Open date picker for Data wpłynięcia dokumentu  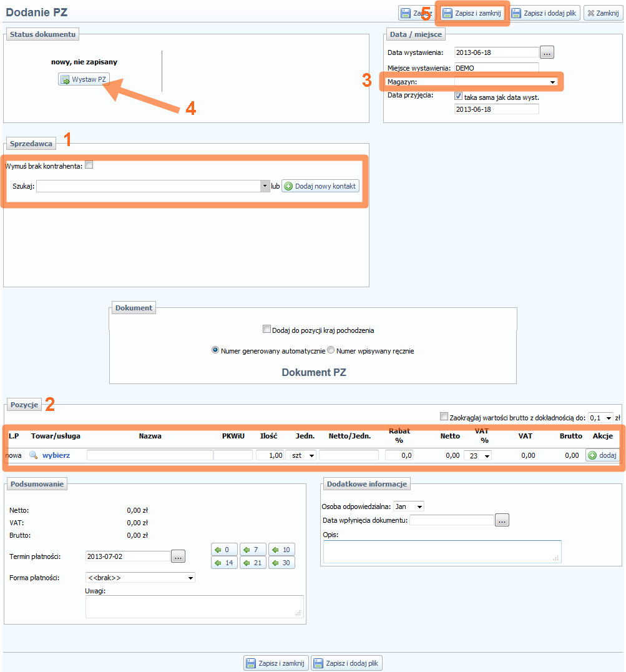click(502, 520)
